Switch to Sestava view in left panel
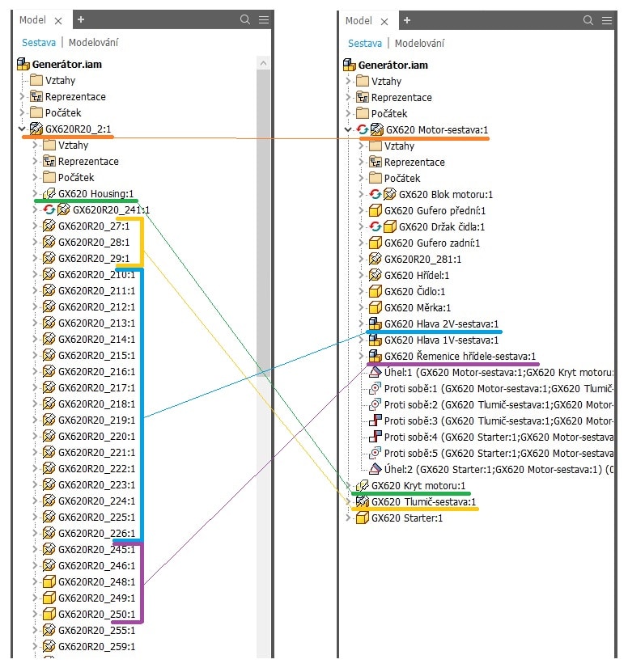The height and width of the screenshot is (672, 628). coord(39,42)
